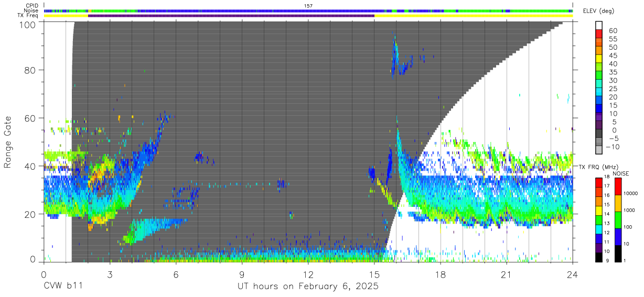Click the 'CPID' label at top left
The width and height of the screenshot is (644, 297).
point(32,5)
